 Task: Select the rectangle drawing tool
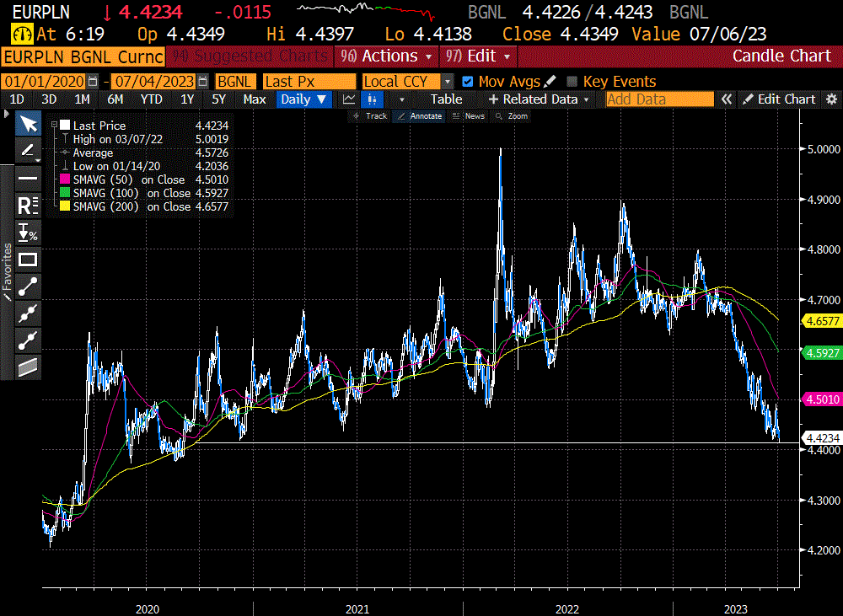click(28, 260)
